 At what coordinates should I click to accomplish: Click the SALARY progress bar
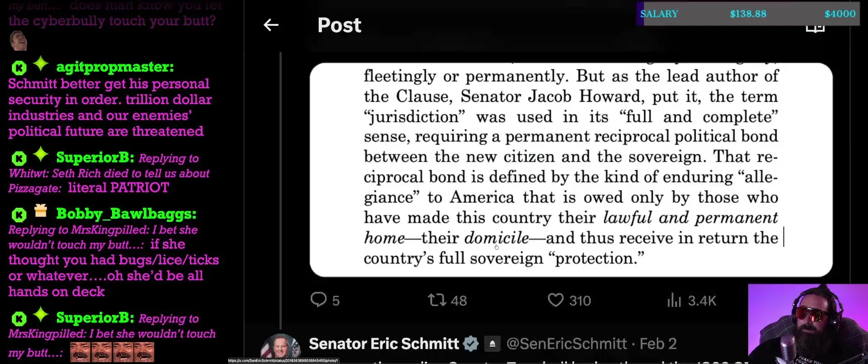tap(747, 14)
